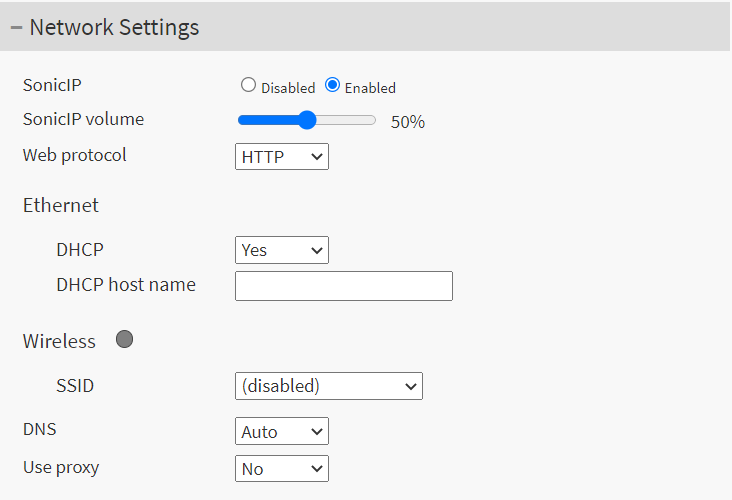Open the Use proxy dropdown
This screenshot has width=732, height=500.
point(282,468)
